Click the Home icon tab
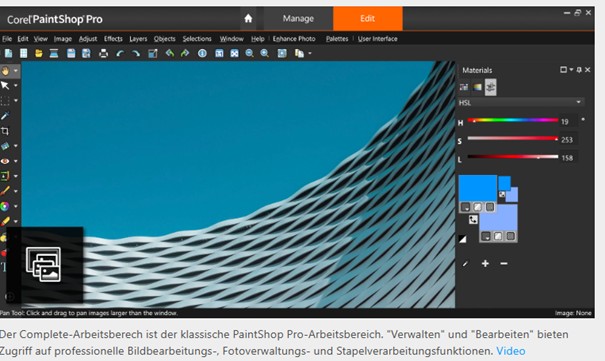Screen dimensions: 605x361 (x=248, y=19)
